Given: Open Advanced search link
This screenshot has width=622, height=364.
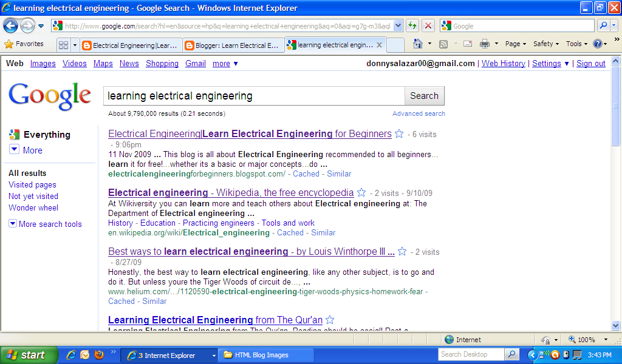Looking at the screenshot, I should [419, 113].
